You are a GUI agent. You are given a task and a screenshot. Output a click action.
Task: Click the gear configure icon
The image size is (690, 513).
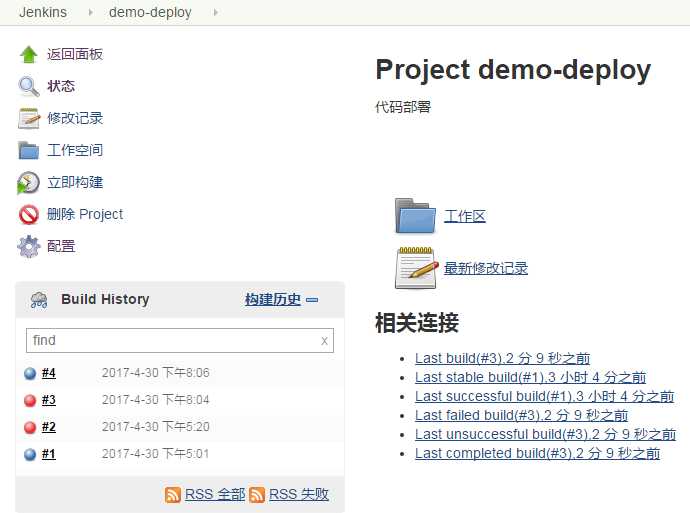pyautogui.click(x=29, y=246)
